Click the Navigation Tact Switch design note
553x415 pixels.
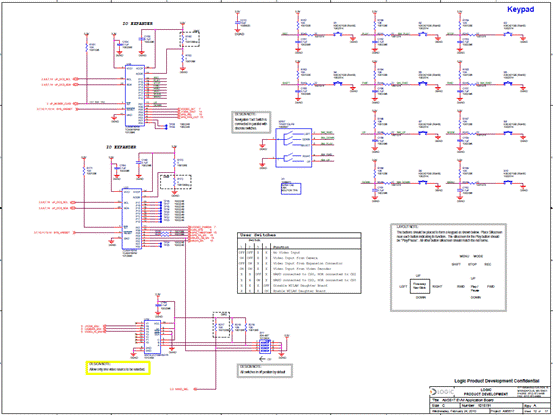tap(251, 122)
